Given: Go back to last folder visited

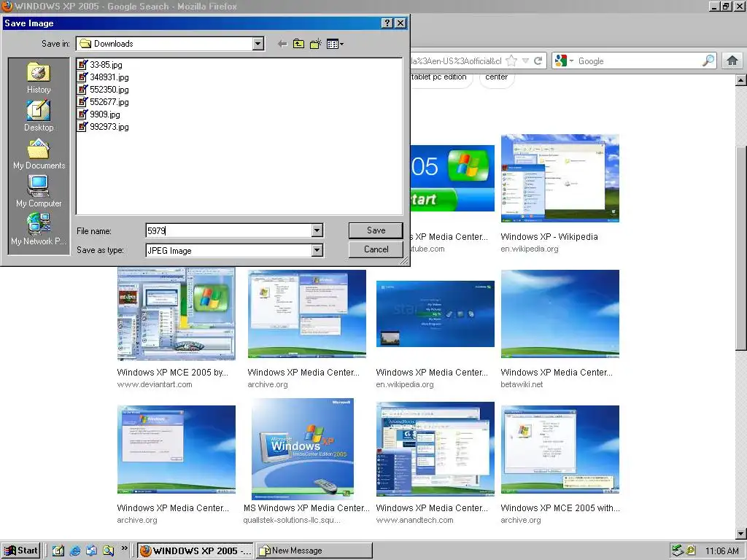Looking at the screenshot, I should [x=282, y=44].
